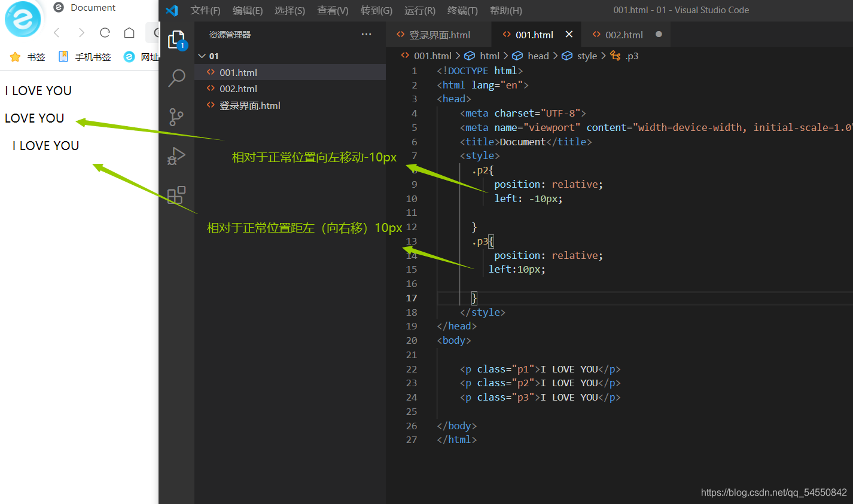Open the 书签 bookmarks star
Viewport: 853px width, 504px height.
(x=28, y=57)
